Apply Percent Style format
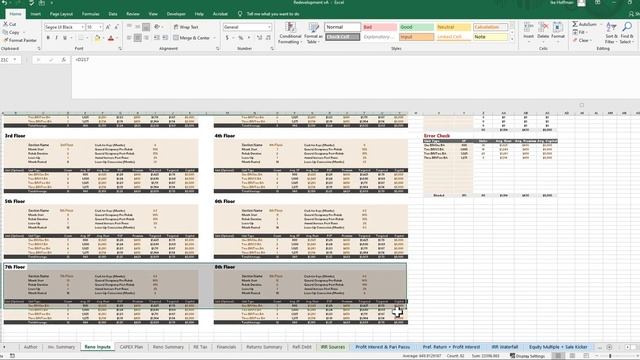Image resolution: width=640 pixels, height=360 pixels. click(241, 38)
